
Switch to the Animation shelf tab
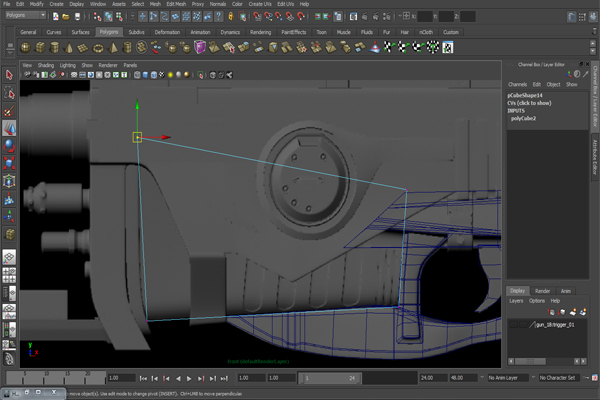point(201,32)
